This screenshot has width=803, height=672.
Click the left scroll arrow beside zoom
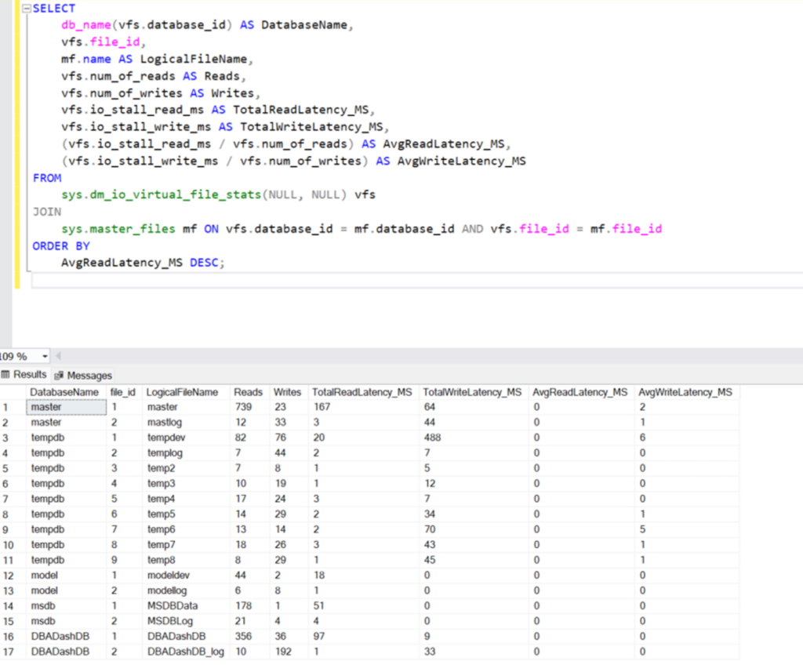59,356
